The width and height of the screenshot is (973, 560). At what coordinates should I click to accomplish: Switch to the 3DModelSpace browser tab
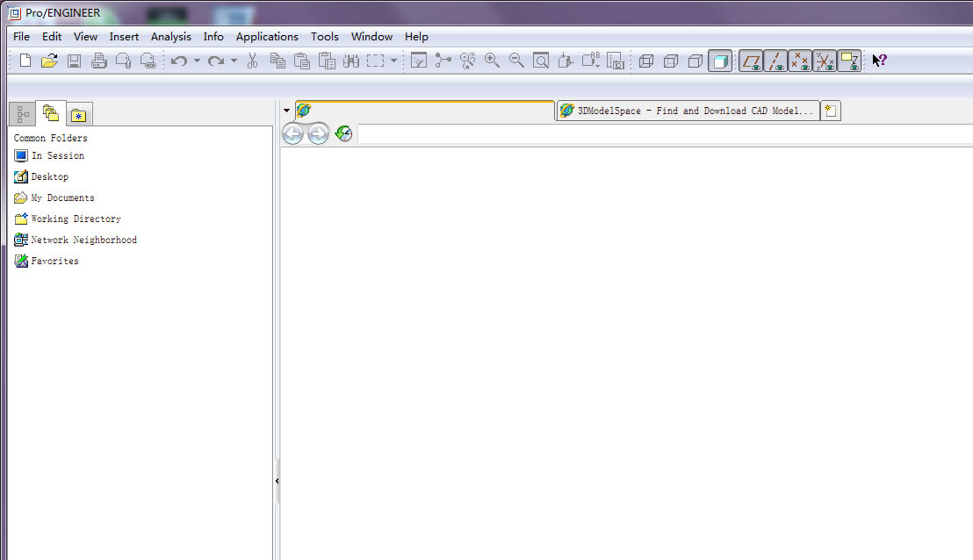688,111
